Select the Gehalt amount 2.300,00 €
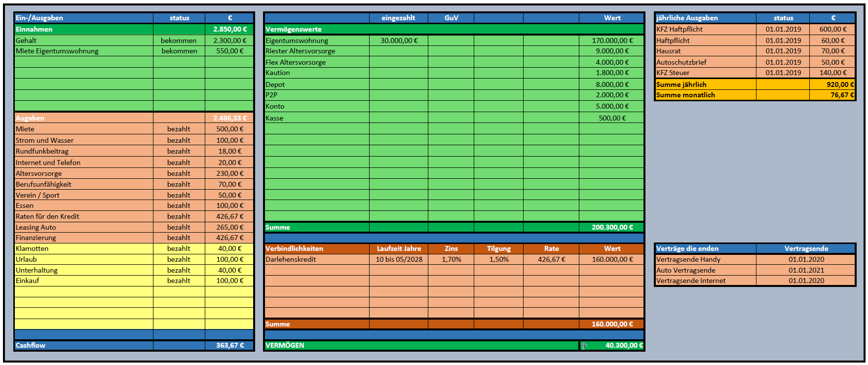This screenshot has height=365, width=868. click(x=229, y=41)
